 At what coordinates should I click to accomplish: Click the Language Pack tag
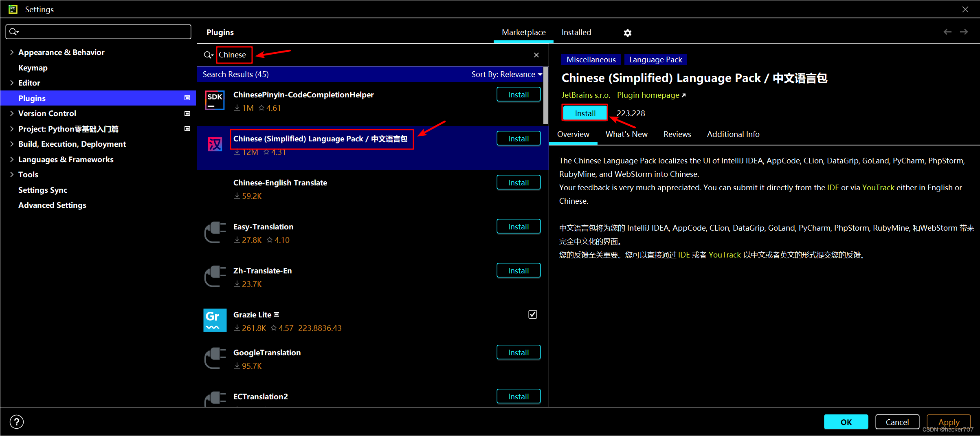tap(655, 59)
